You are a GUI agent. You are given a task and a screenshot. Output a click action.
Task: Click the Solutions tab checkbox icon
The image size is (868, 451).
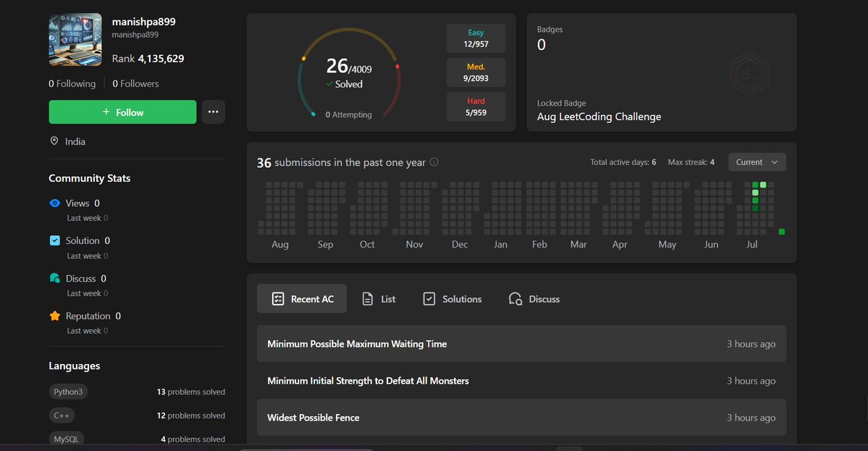click(x=429, y=299)
